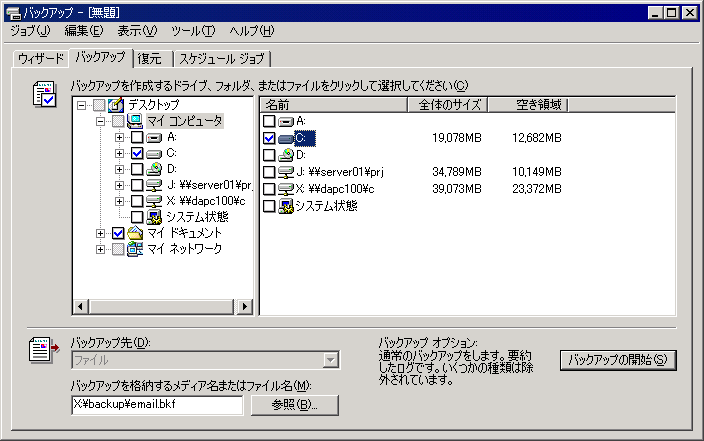704x441 pixels.
Task: Switch to the スケジュール ジョブ tab
Action: coord(222,59)
